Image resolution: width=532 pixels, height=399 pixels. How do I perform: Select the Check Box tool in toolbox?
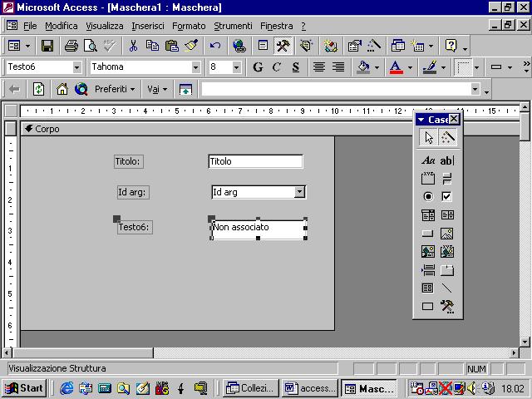pos(447,196)
